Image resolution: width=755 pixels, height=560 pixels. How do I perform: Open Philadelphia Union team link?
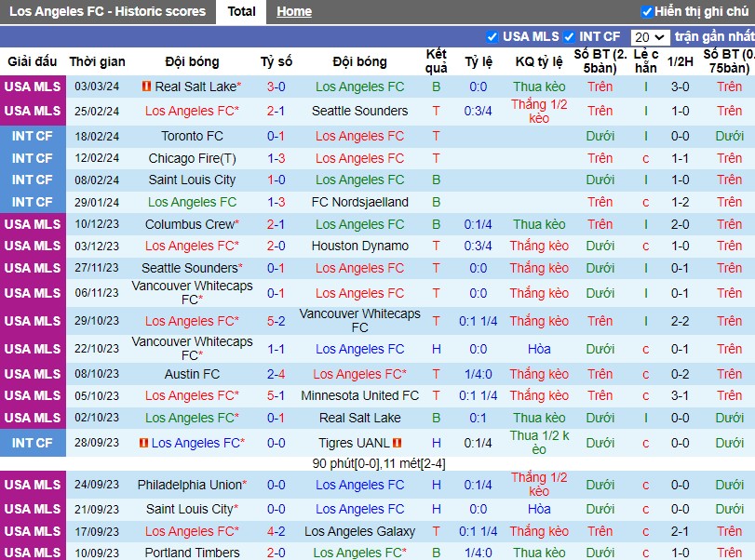tap(190, 485)
